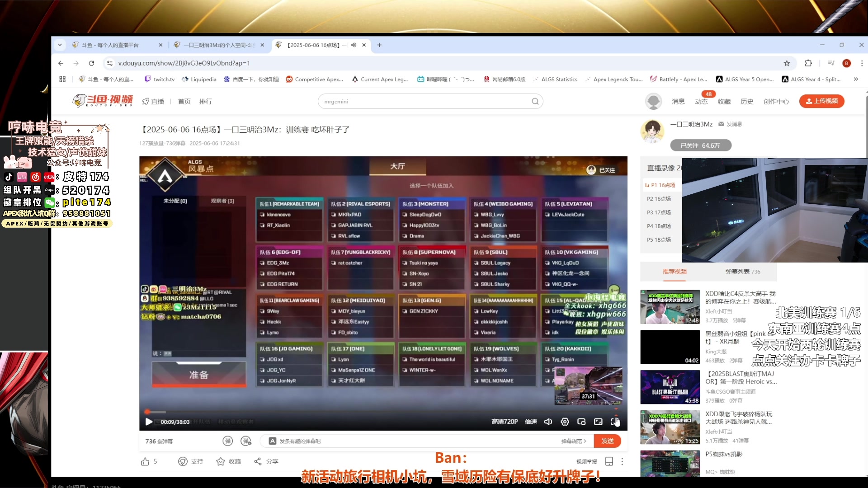The image size is (868, 488).
Task: Open 消息 messages
Action: pos(678,101)
